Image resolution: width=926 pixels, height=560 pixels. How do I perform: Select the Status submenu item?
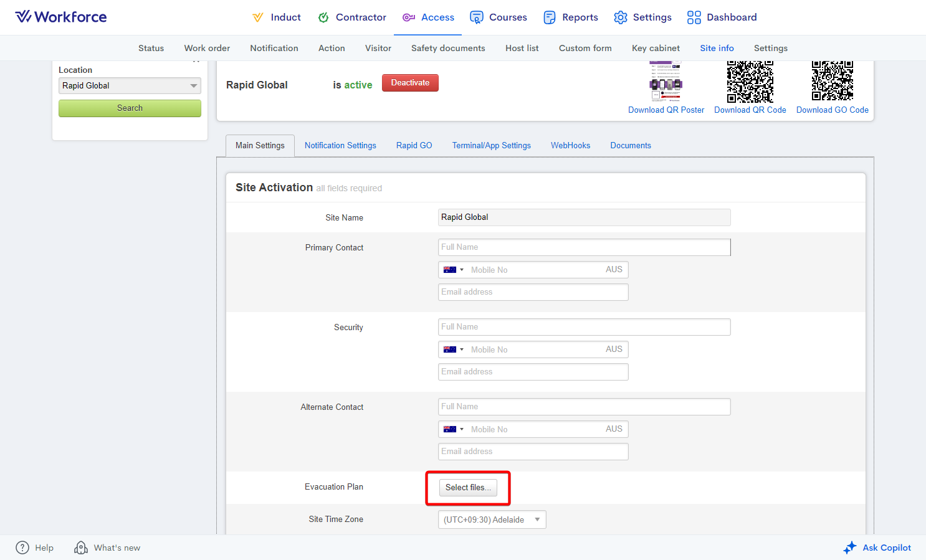[151, 48]
